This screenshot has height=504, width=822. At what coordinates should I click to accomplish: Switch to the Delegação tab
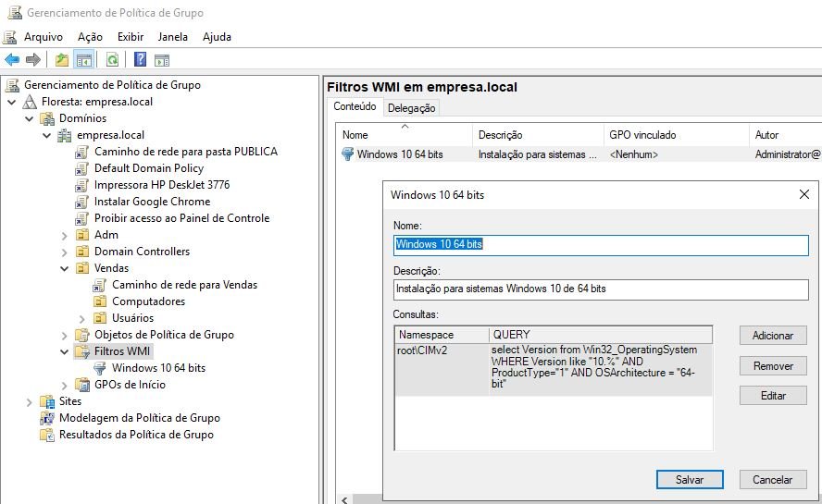[412, 108]
